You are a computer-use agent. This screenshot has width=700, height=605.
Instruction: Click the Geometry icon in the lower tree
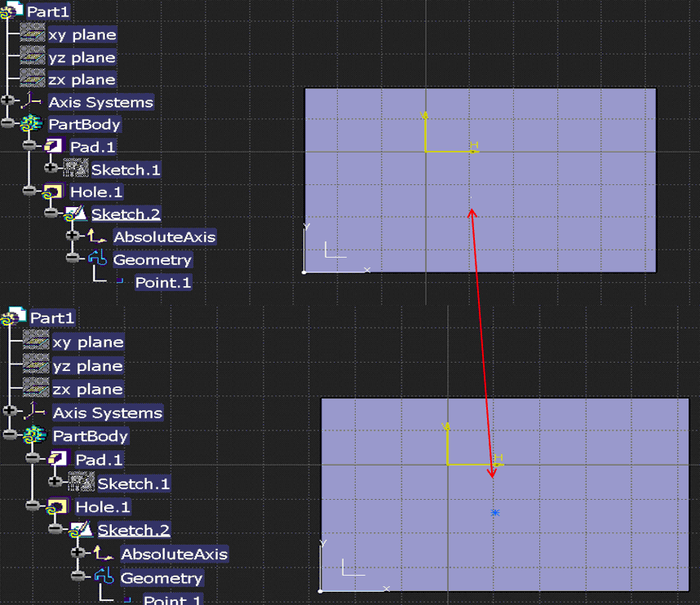(x=104, y=576)
